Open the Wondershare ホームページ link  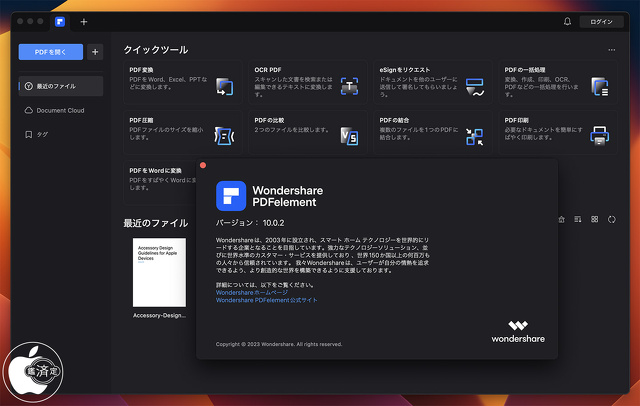click(x=252, y=293)
